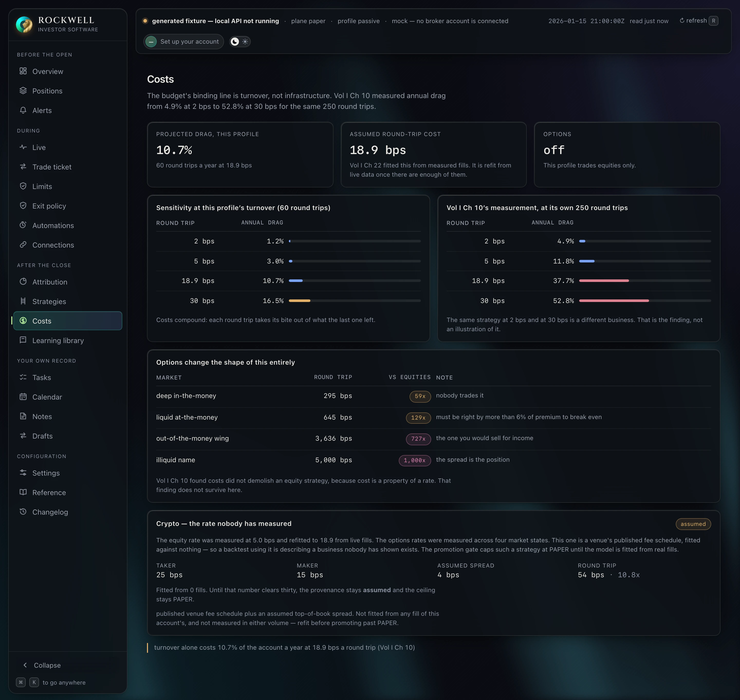Image resolution: width=740 pixels, height=700 pixels.
Task: Click the Costs dollar icon
Action: click(x=23, y=320)
